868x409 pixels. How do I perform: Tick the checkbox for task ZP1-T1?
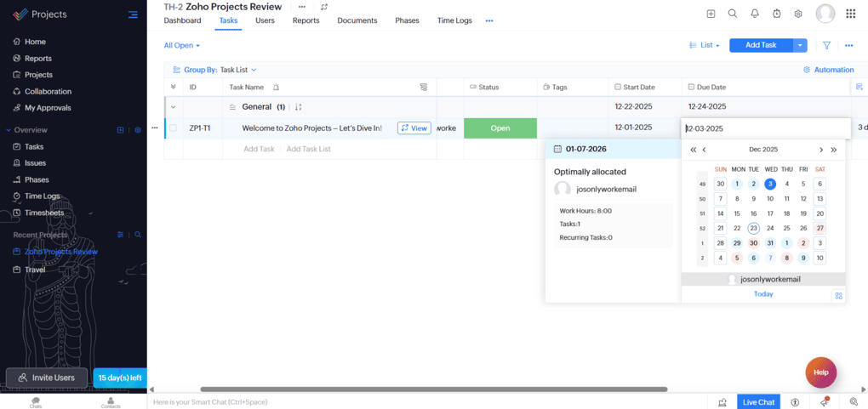pyautogui.click(x=174, y=128)
